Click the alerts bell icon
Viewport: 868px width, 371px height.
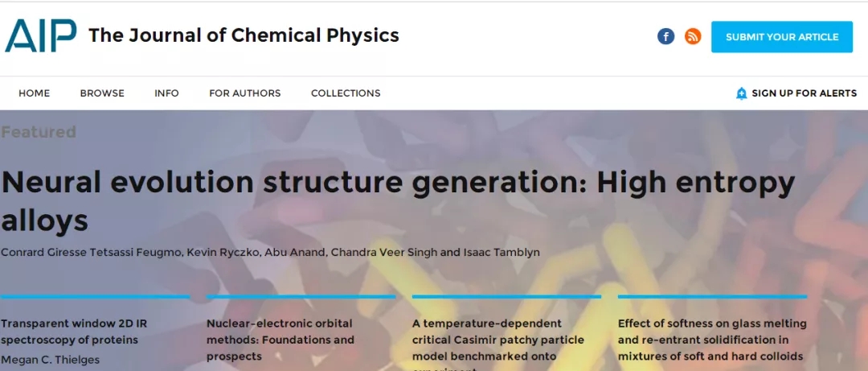tap(741, 93)
